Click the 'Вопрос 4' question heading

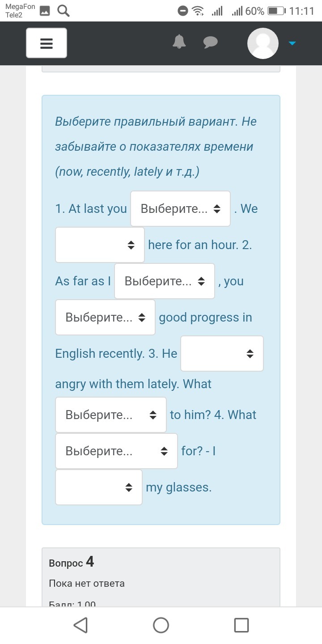pos(72,562)
